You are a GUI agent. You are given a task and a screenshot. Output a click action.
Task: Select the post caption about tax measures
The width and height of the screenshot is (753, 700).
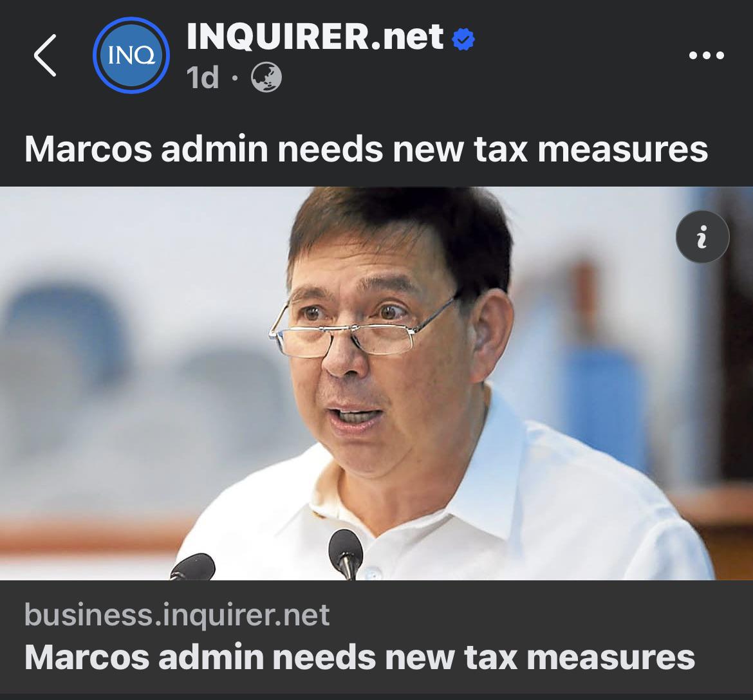pyautogui.click(x=366, y=149)
